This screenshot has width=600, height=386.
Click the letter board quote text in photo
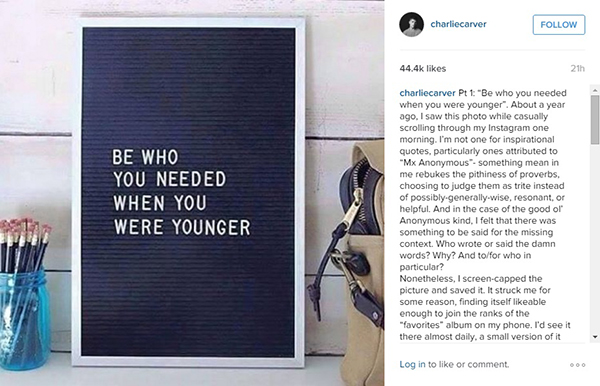tap(181, 192)
